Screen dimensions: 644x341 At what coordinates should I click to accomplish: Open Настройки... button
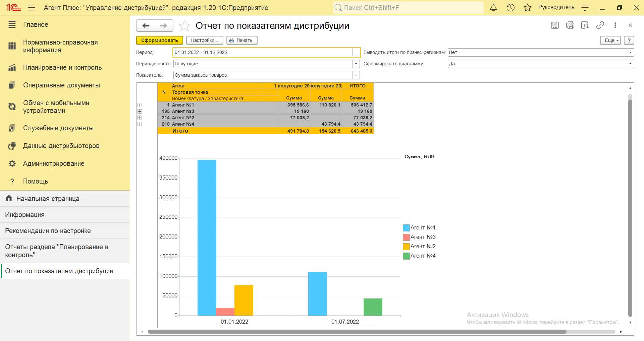tap(205, 40)
